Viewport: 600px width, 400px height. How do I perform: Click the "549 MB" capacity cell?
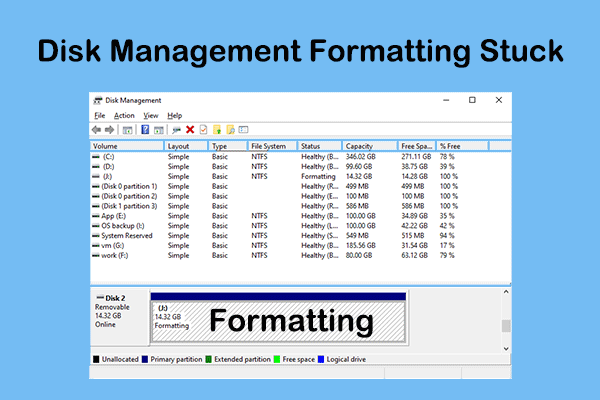pyautogui.click(x=357, y=235)
